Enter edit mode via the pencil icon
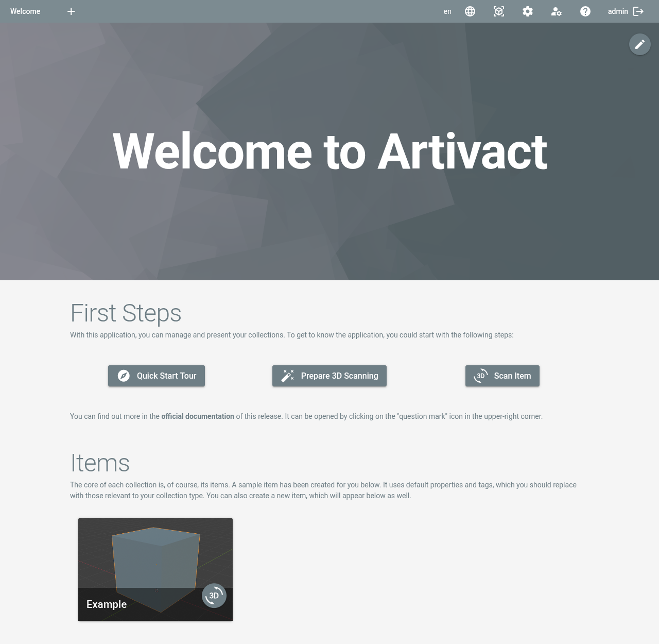Image resolution: width=659 pixels, height=644 pixels. point(639,44)
